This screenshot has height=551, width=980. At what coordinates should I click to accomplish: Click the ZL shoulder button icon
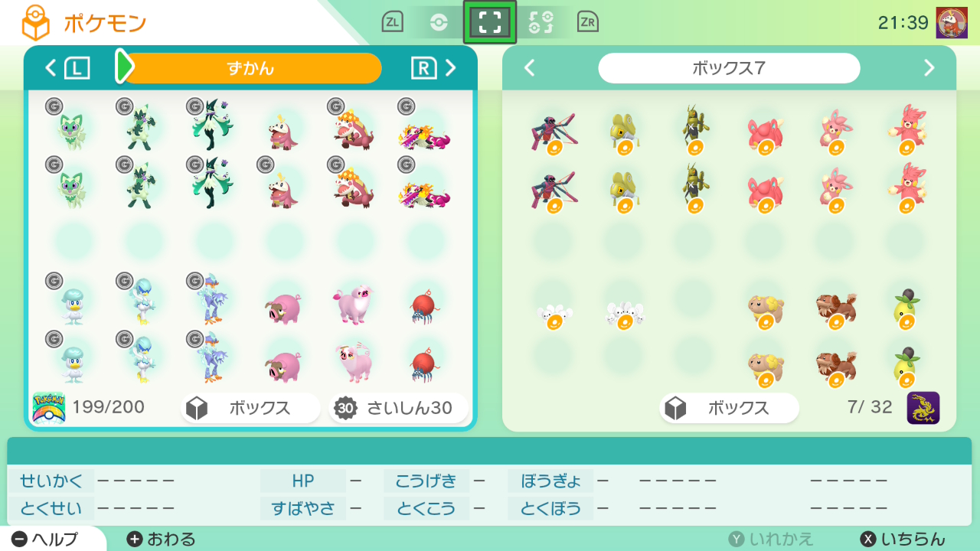(392, 22)
